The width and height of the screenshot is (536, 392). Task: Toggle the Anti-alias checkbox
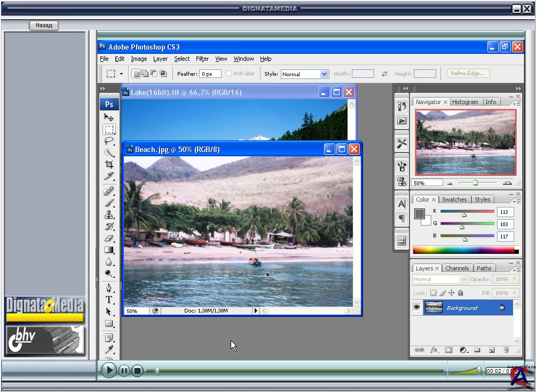[x=229, y=74]
